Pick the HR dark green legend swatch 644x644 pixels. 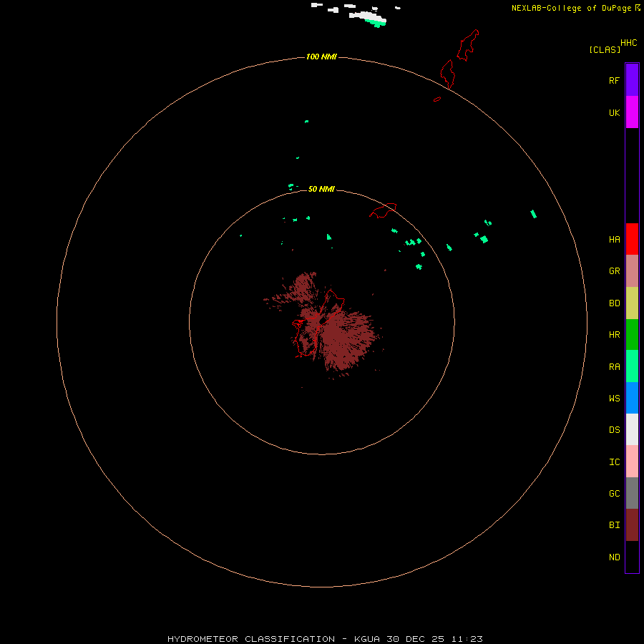pos(632,335)
